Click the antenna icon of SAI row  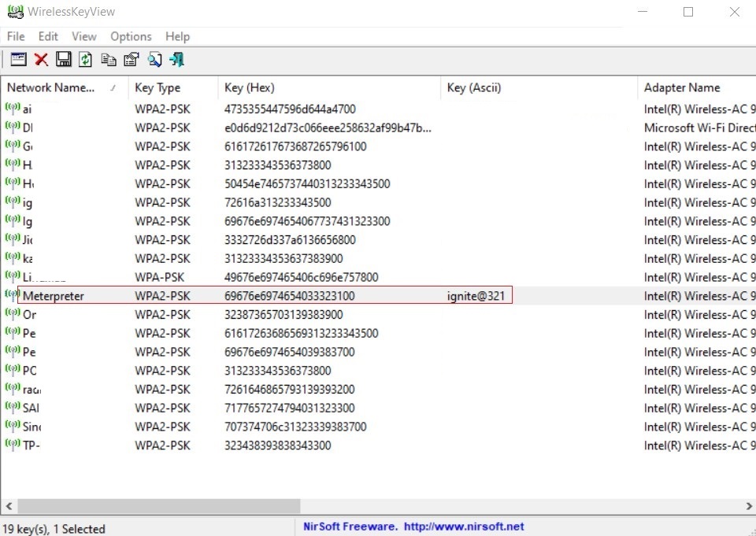point(13,407)
